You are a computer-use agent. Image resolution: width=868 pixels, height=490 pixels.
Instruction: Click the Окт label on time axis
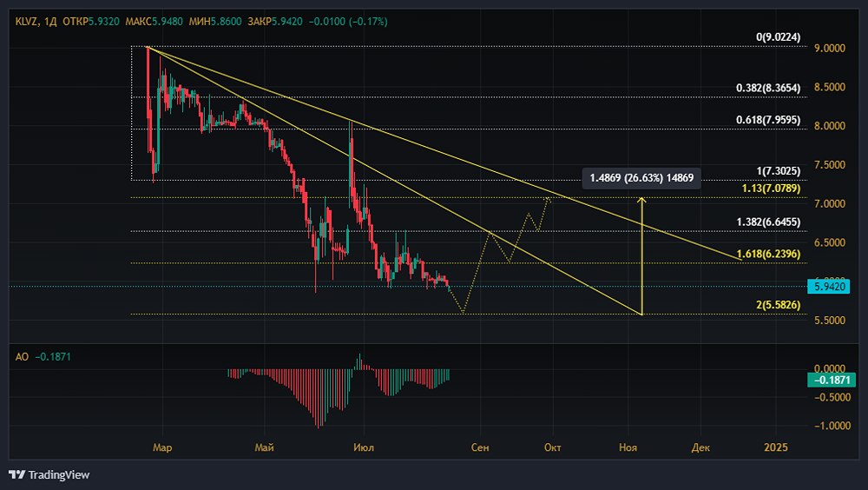coord(552,447)
